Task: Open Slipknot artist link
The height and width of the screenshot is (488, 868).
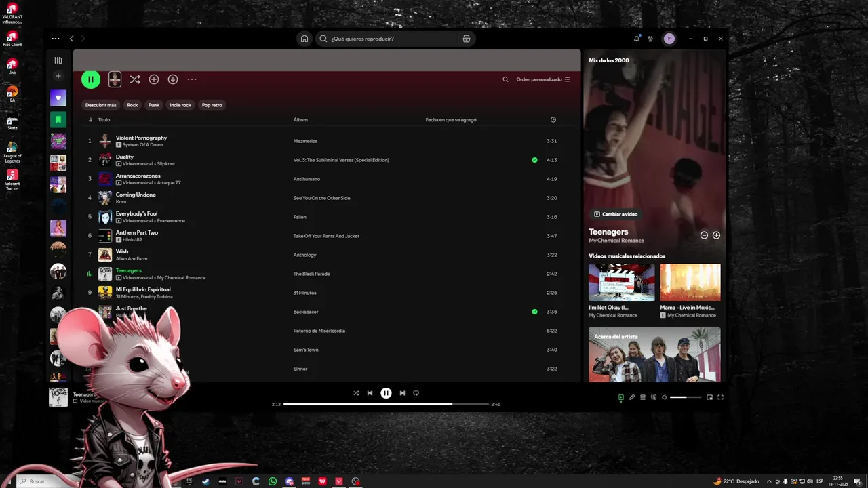Action: point(166,164)
